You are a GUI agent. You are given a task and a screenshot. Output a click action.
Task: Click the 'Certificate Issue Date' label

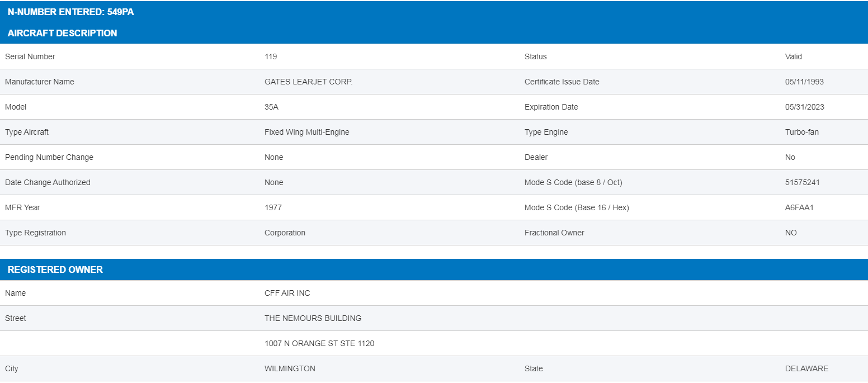[x=562, y=82]
